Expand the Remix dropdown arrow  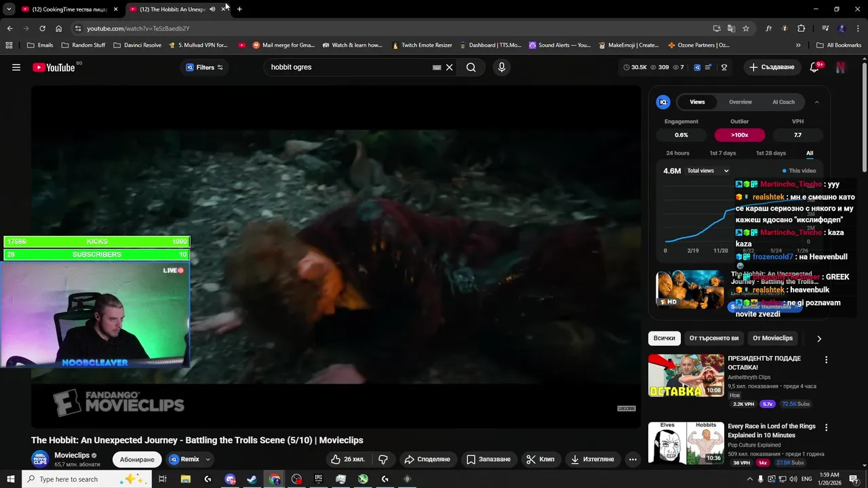(208, 459)
